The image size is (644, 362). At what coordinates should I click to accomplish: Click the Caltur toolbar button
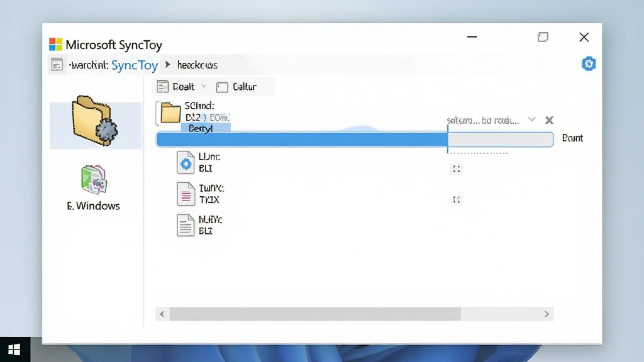(x=236, y=87)
